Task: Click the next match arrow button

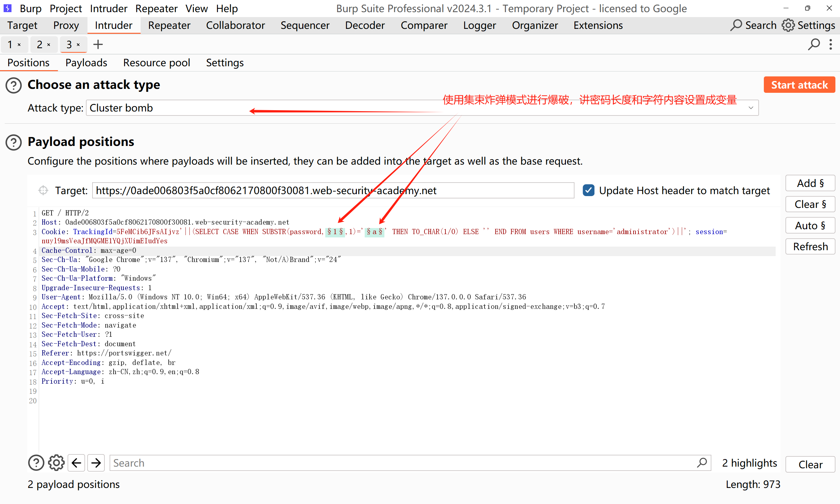Action: pos(96,463)
